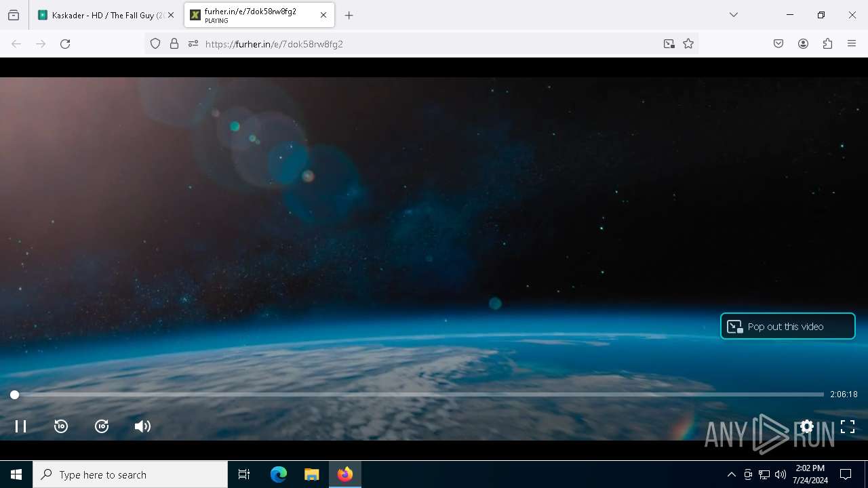The height and width of the screenshot is (488, 868).
Task: Click the Pop out this video button
Action: tap(787, 326)
